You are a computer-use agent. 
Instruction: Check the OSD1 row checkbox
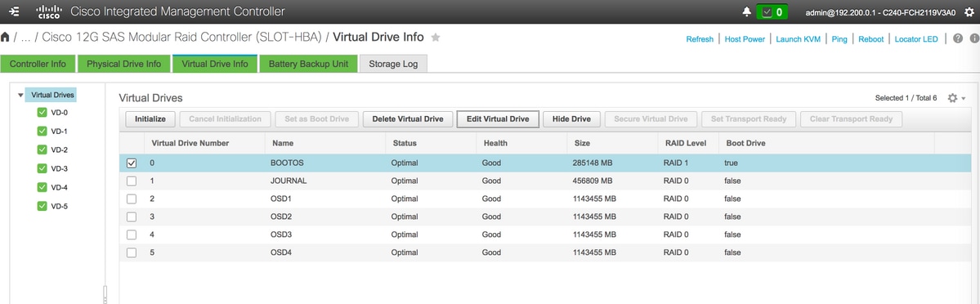tap(132, 199)
